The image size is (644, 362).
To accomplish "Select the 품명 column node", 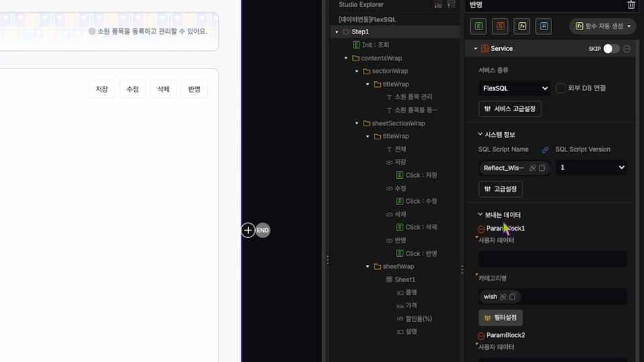I will coord(407,292).
